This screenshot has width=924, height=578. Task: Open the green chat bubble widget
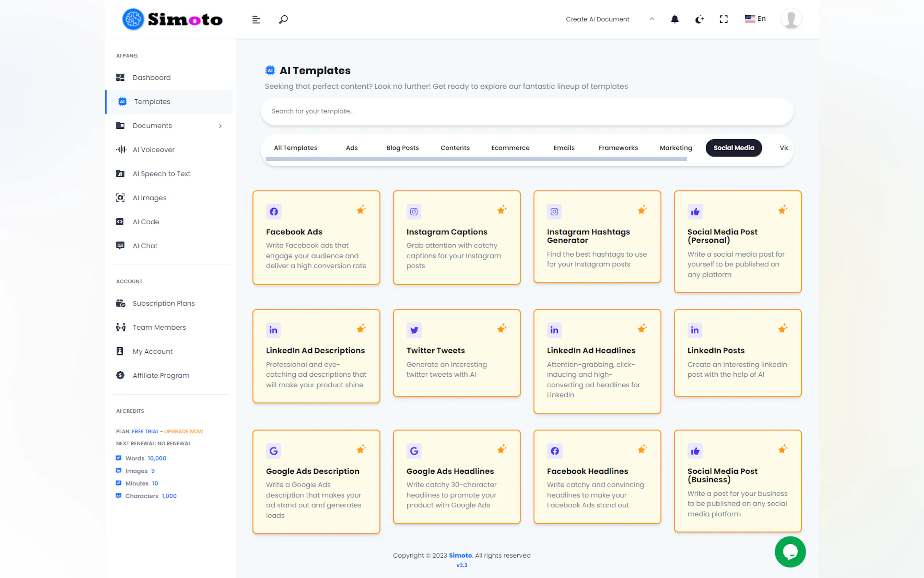(789, 551)
